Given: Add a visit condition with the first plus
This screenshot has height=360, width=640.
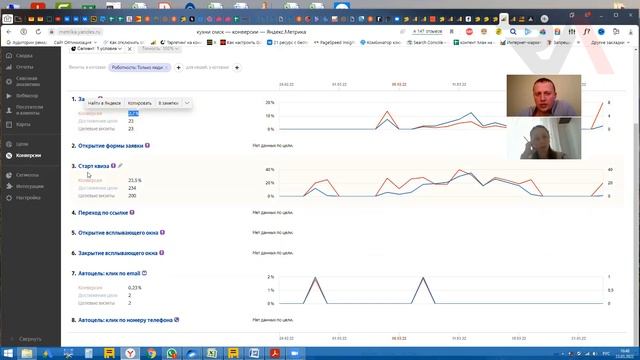Looking at the screenshot, I should tap(178, 67).
